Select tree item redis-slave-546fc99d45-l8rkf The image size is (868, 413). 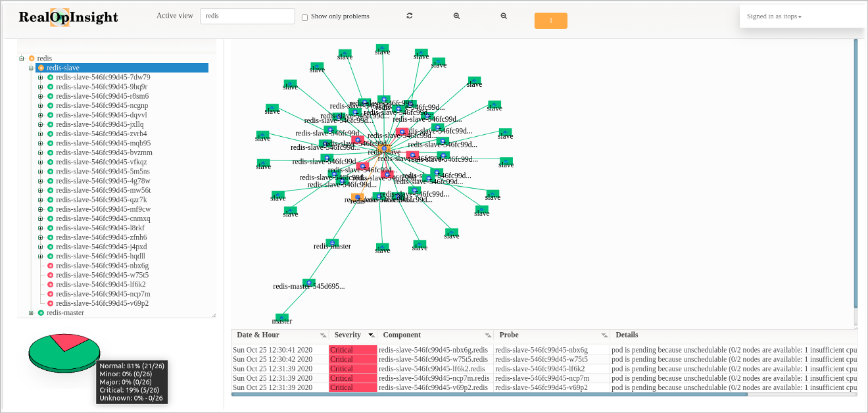101,228
